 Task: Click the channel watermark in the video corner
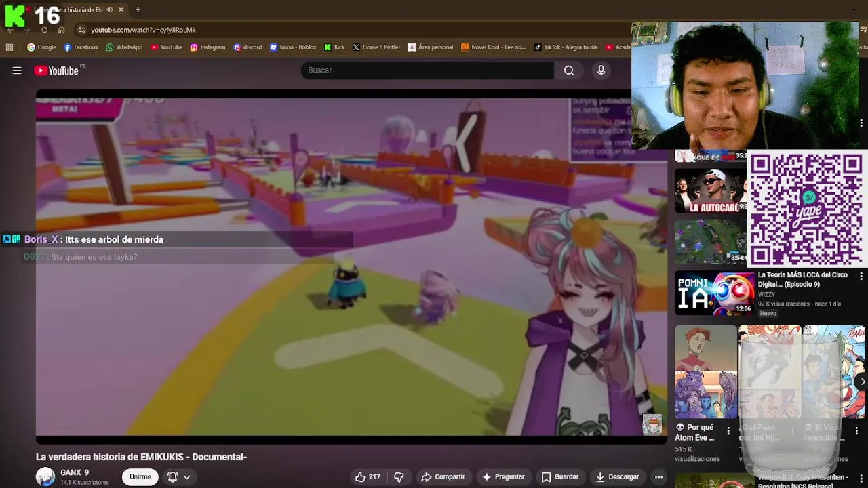point(652,424)
